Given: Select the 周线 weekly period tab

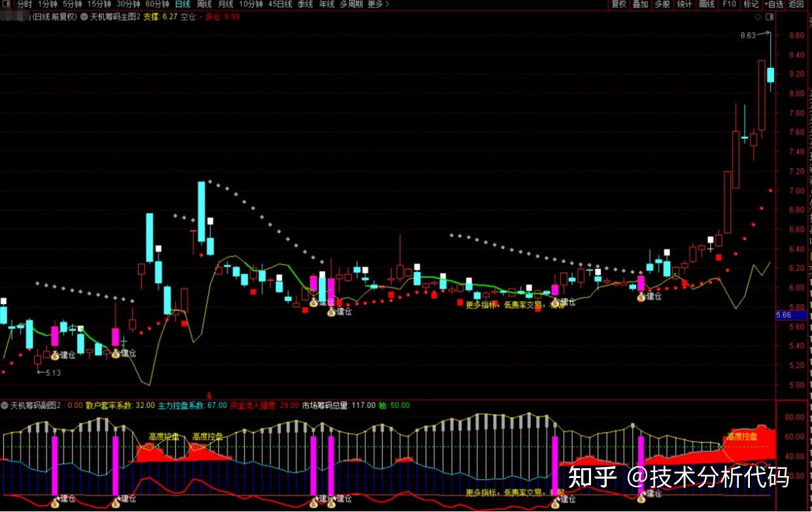Looking at the screenshot, I should point(204,4).
